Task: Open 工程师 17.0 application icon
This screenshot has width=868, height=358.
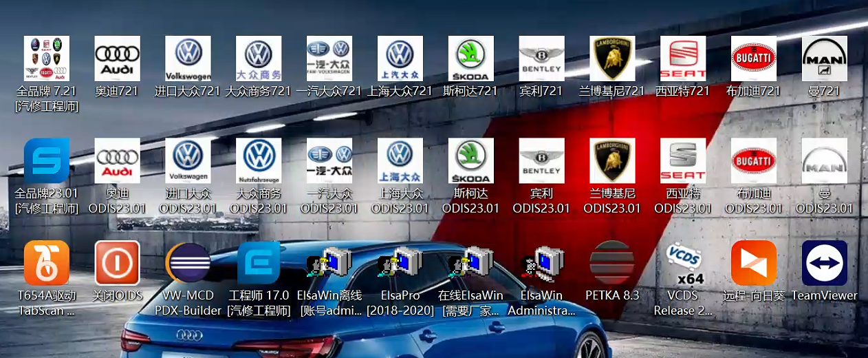Action: pos(259,263)
